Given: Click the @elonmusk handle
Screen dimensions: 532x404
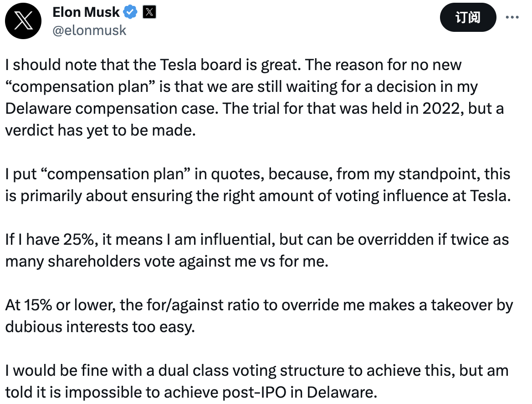Looking at the screenshot, I should tap(89, 30).
